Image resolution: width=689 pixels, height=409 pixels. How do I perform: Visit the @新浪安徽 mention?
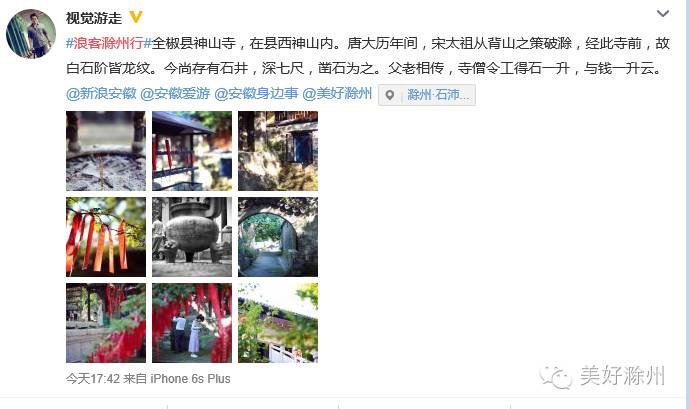tap(101, 94)
